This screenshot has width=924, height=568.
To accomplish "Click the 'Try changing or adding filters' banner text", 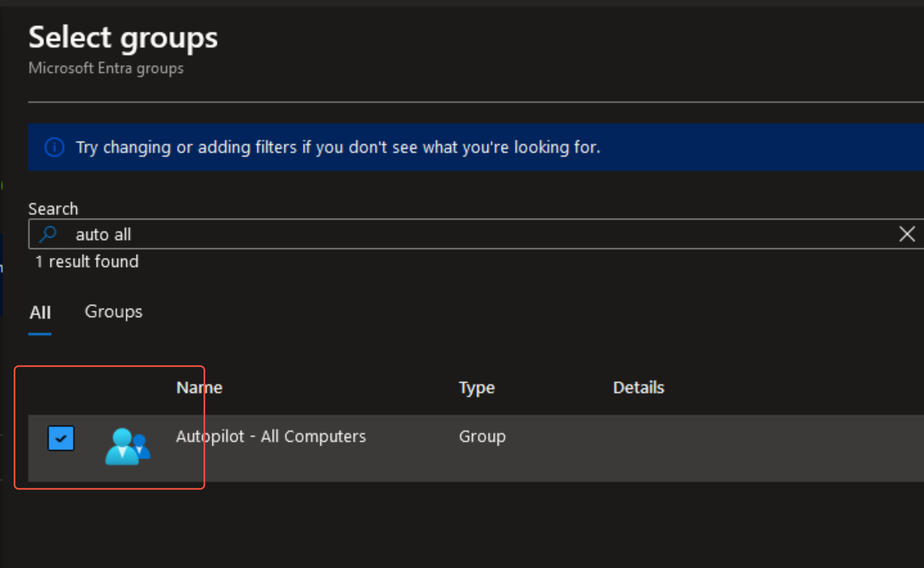I will pos(338,148).
